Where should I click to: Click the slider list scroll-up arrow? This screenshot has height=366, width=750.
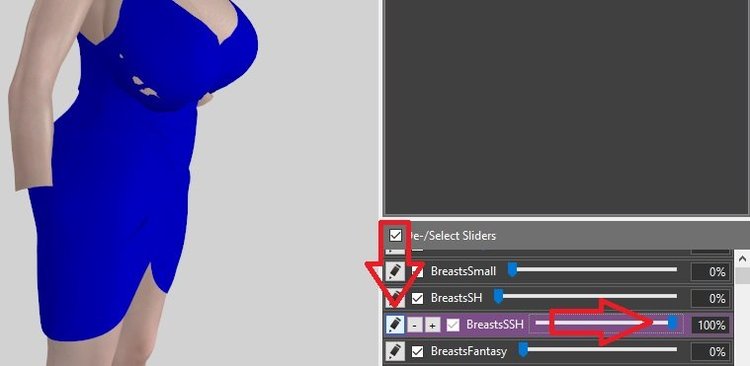pos(742,259)
